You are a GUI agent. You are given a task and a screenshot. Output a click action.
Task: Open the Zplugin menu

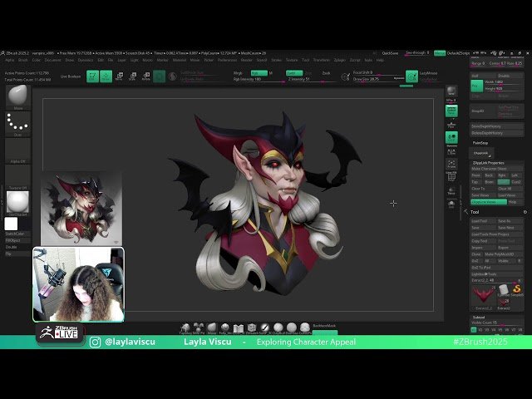340,60
